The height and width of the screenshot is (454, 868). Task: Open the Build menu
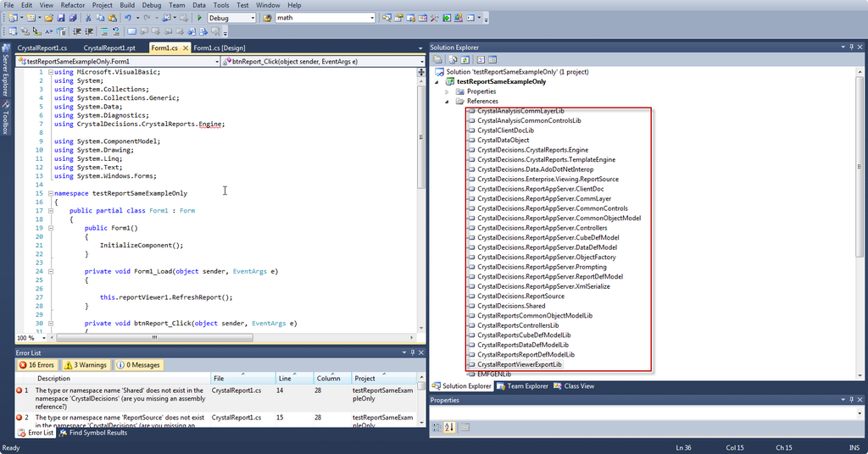[127, 5]
